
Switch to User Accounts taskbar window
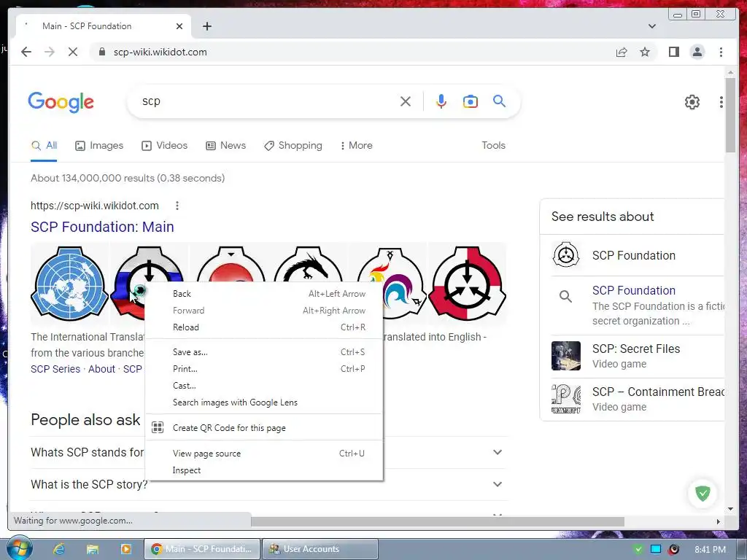pyautogui.click(x=321, y=549)
